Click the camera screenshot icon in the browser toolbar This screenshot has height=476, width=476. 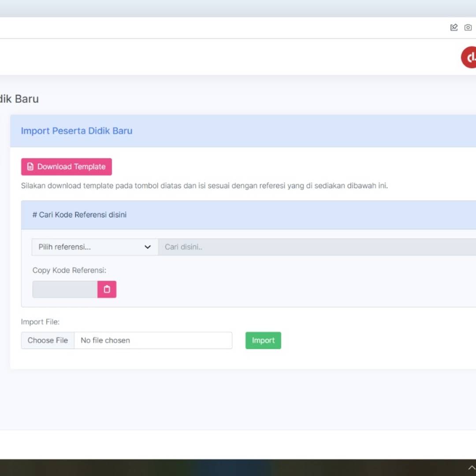[x=468, y=28]
